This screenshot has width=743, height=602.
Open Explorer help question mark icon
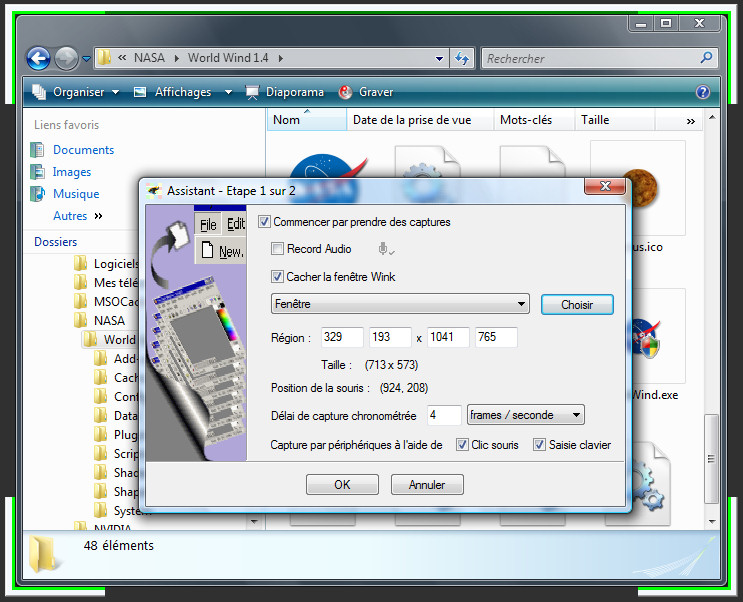click(x=703, y=92)
